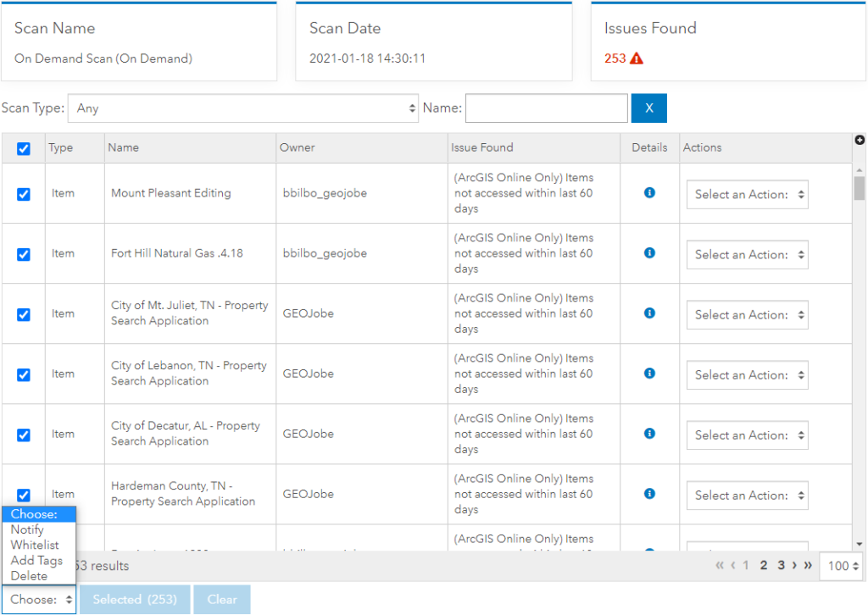Click info icon for Fort Hill Natural Gas

649,253
